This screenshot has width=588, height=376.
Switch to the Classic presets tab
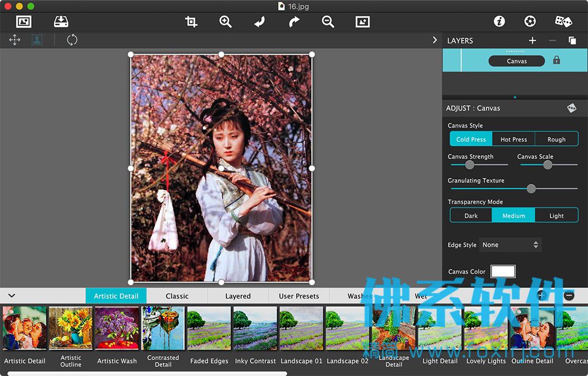pyautogui.click(x=177, y=296)
